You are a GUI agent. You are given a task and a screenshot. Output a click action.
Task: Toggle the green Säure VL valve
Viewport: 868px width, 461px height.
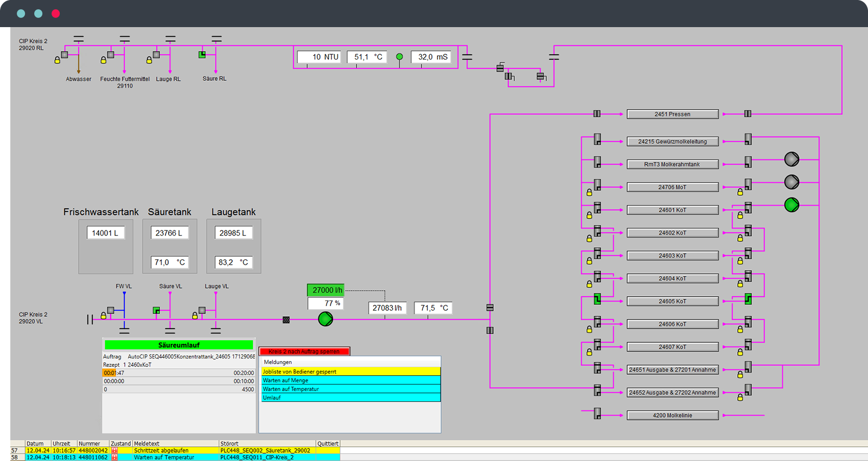point(156,311)
